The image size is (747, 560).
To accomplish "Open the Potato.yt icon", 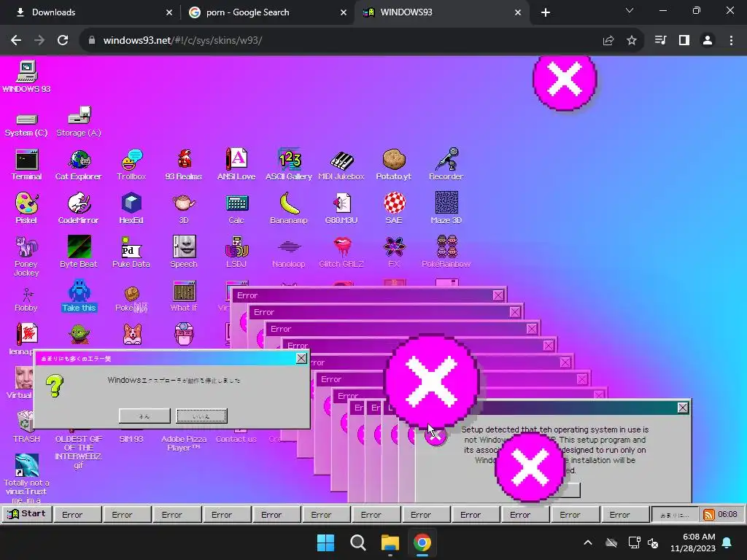I will pyautogui.click(x=393, y=165).
